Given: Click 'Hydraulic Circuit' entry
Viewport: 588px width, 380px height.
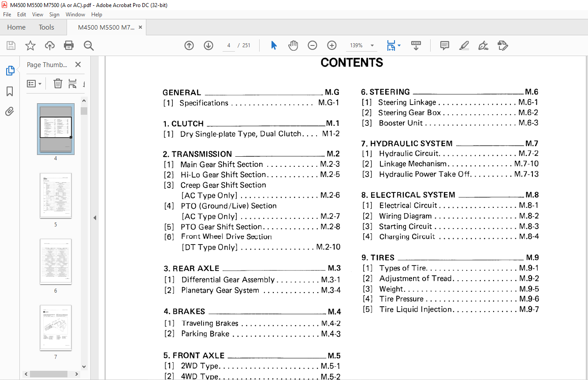Looking at the screenshot, I should pos(409,154).
